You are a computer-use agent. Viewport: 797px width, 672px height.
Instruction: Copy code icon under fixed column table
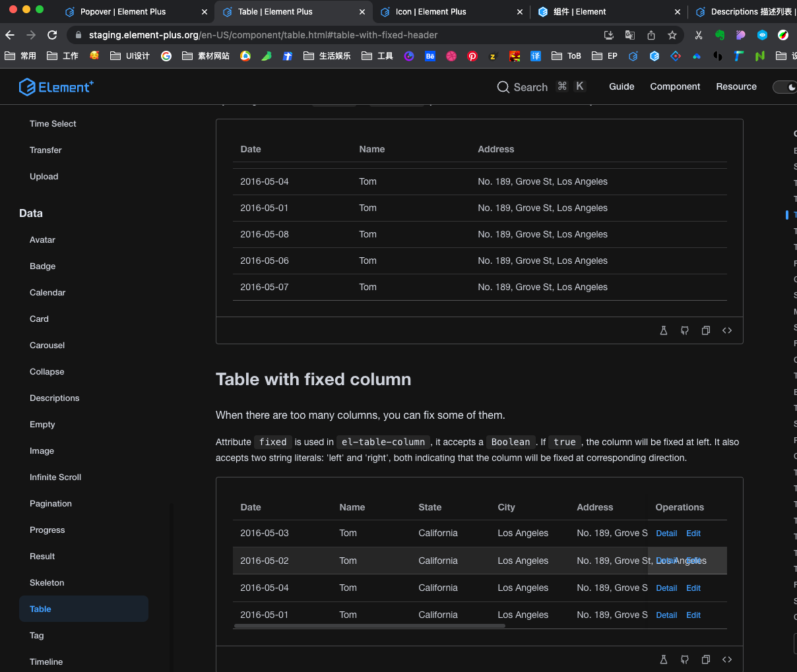pyautogui.click(x=706, y=659)
